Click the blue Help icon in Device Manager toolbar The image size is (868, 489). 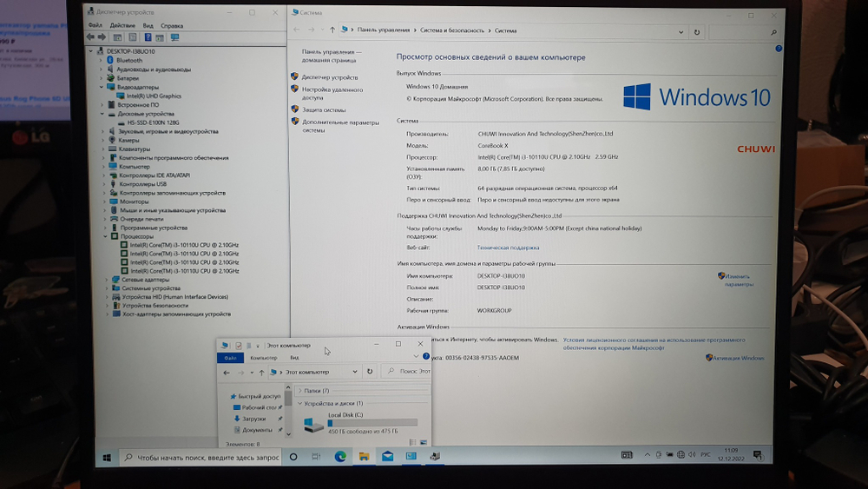click(148, 37)
